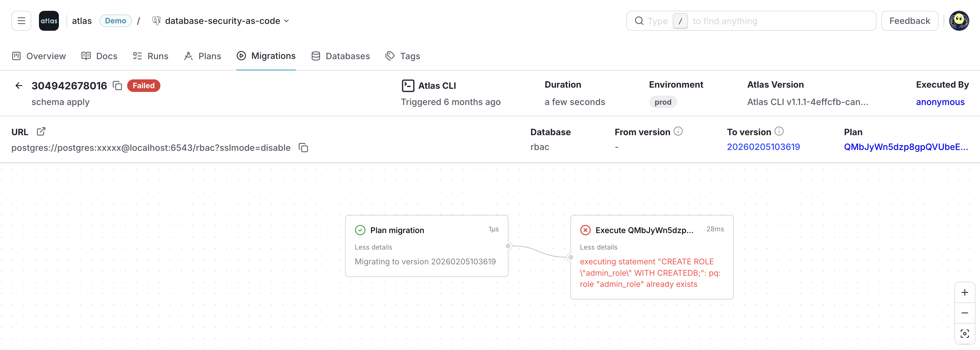Screen dimensions: 980x350
Task: Click the red failed step icon
Action: pos(585,230)
